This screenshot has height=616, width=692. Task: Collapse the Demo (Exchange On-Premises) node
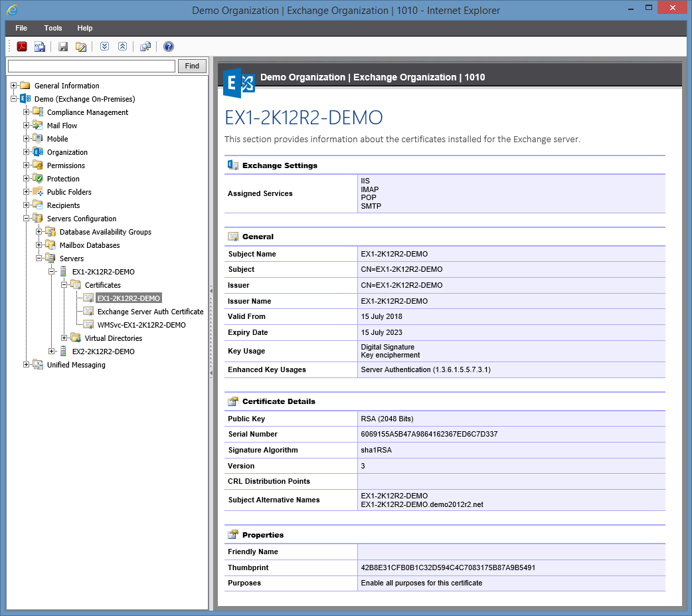[14, 99]
